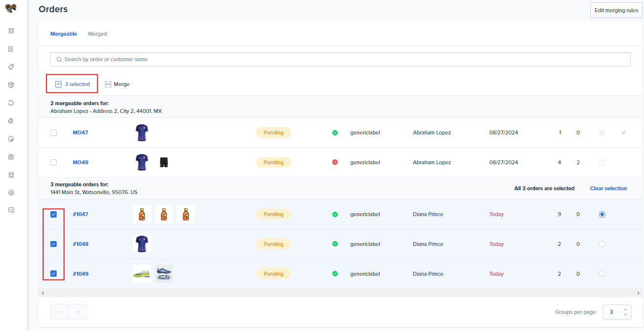Open the dashboard grid icon in sidebar

coord(11,31)
